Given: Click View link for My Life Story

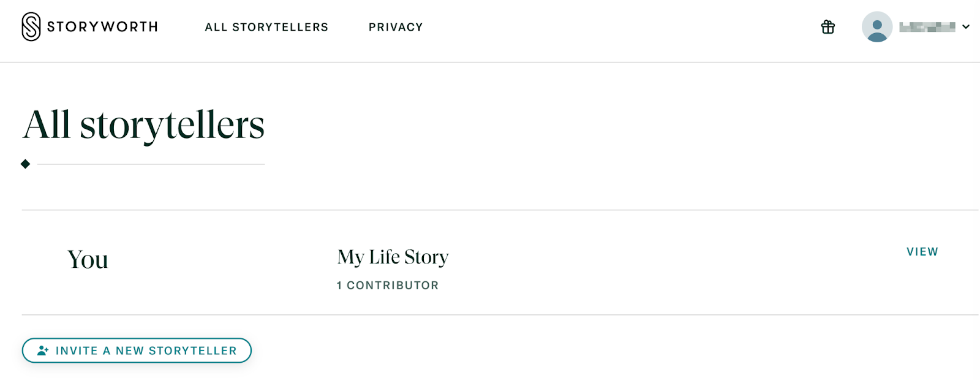Looking at the screenshot, I should [x=922, y=252].
